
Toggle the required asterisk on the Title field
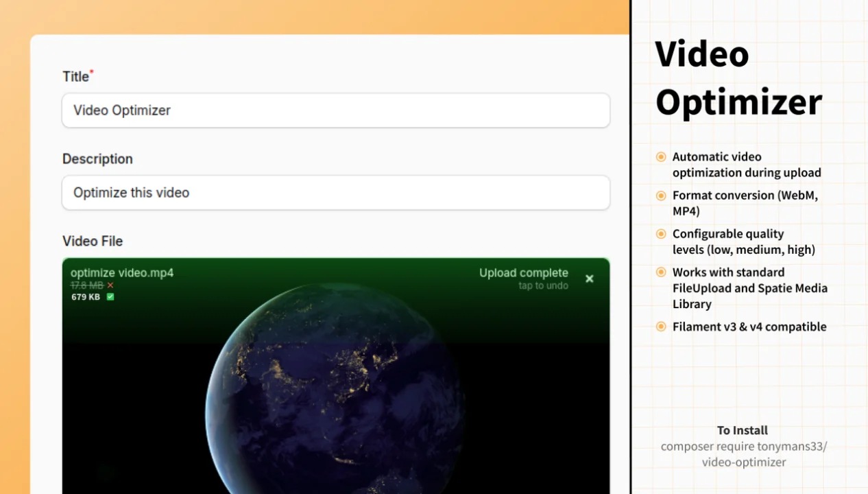click(x=93, y=72)
